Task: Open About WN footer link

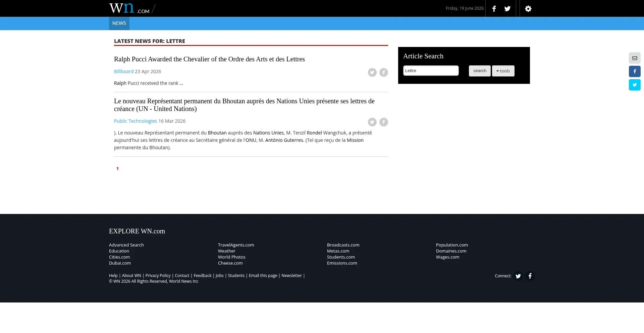Action: pyautogui.click(x=131, y=276)
